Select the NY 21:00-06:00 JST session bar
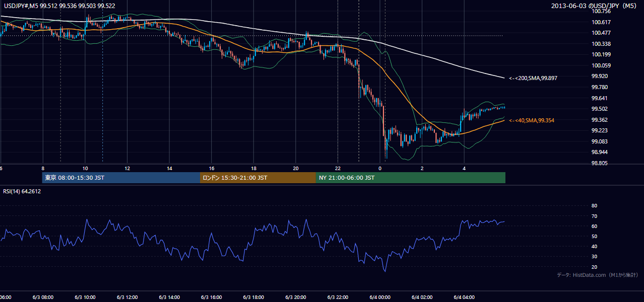This screenshot has width=644, height=302. click(411, 178)
